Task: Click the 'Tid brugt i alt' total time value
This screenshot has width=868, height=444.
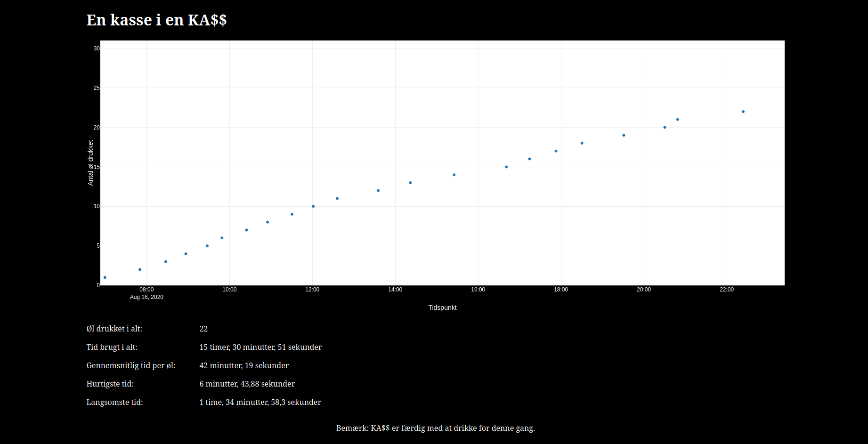Action: pyautogui.click(x=260, y=347)
